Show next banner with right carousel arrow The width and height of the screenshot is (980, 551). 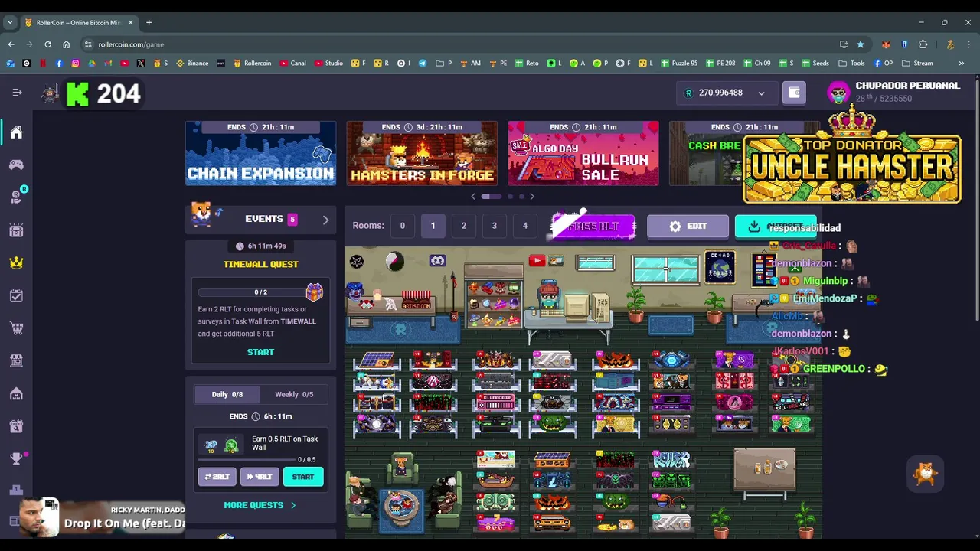click(x=532, y=197)
